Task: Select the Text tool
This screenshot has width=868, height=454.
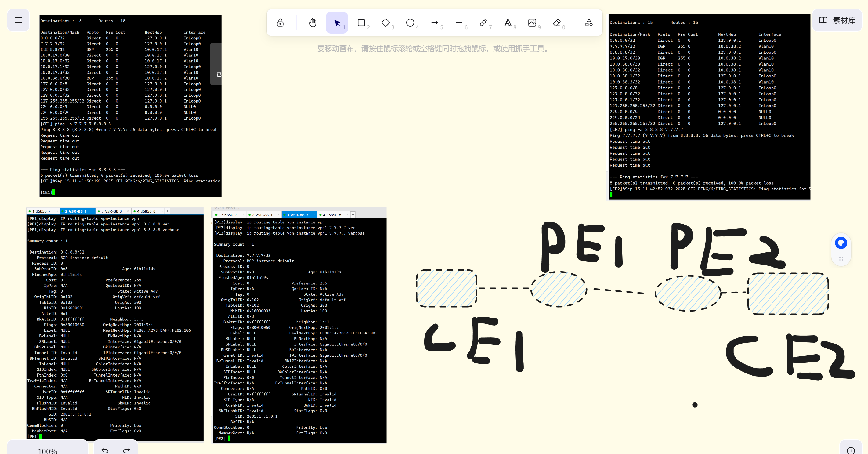Action: [508, 23]
